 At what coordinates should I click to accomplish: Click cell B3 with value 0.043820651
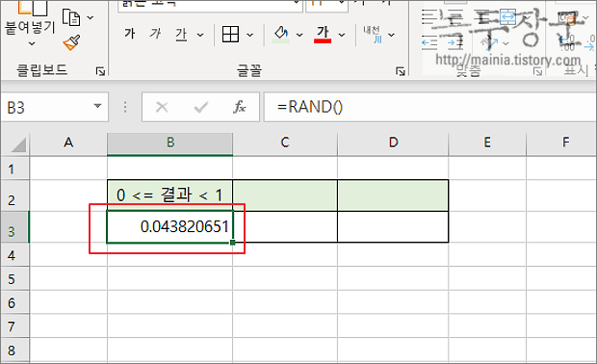tap(169, 226)
